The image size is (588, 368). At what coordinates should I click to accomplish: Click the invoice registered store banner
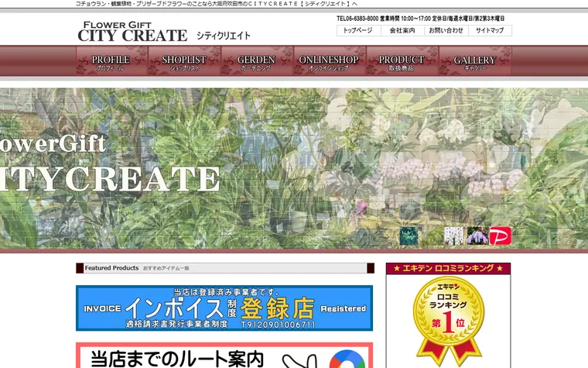click(x=224, y=308)
